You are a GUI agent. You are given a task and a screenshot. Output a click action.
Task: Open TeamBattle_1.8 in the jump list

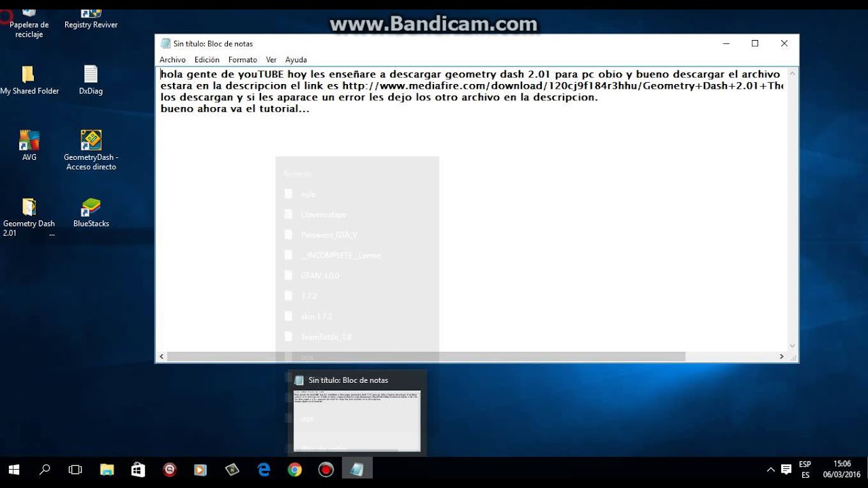pyautogui.click(x=357, y=336)
